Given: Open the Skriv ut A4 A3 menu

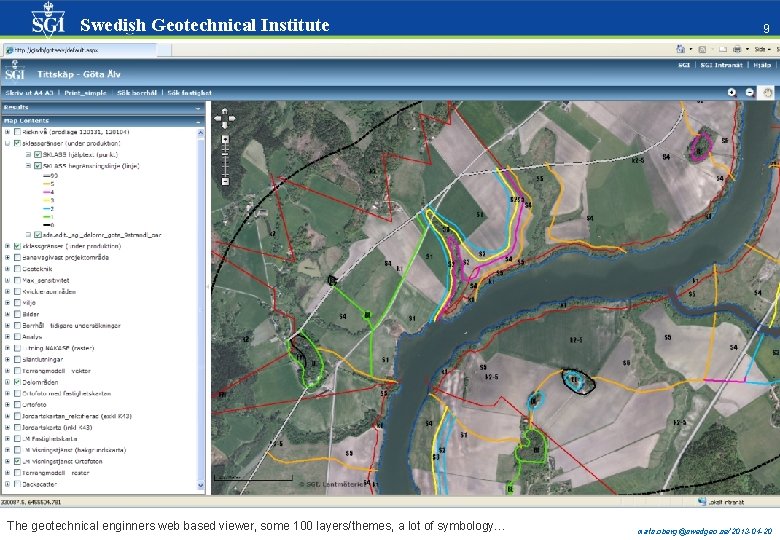Looking at the screenshot, I should click(29, 93).
